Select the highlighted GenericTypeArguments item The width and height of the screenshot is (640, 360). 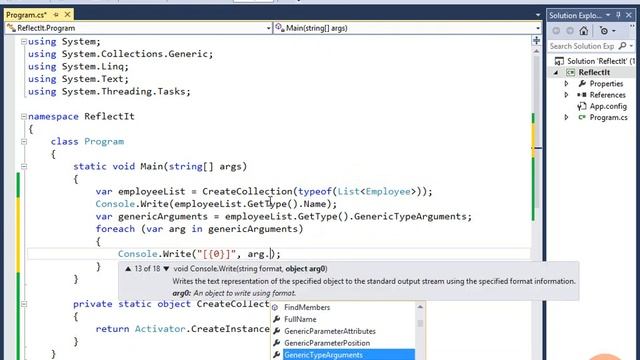pos(349,355)
